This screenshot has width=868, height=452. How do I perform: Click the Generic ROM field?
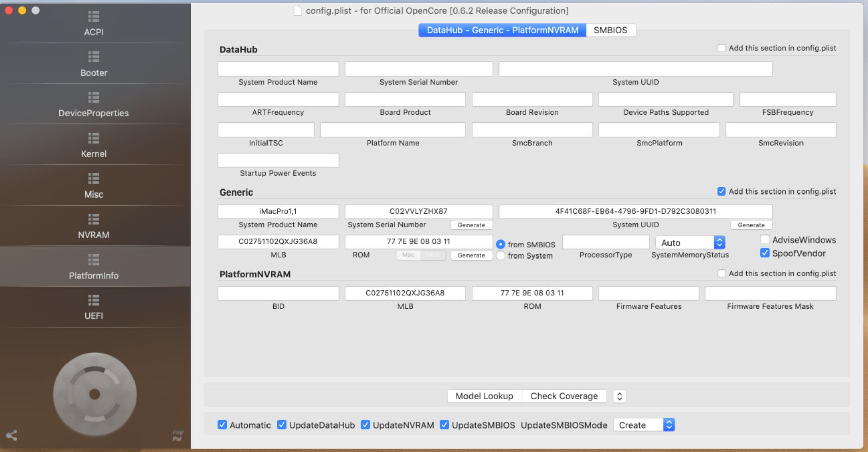419,242
